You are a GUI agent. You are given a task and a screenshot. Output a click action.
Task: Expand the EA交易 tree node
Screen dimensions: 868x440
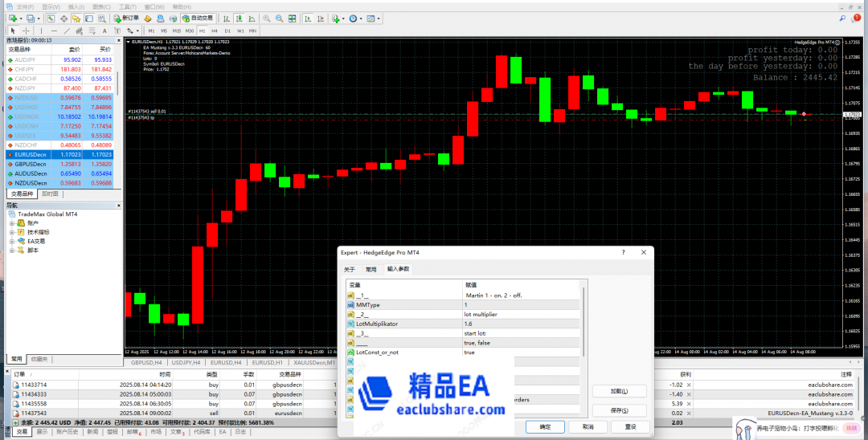pyautogui.click(x=12, y=241)
